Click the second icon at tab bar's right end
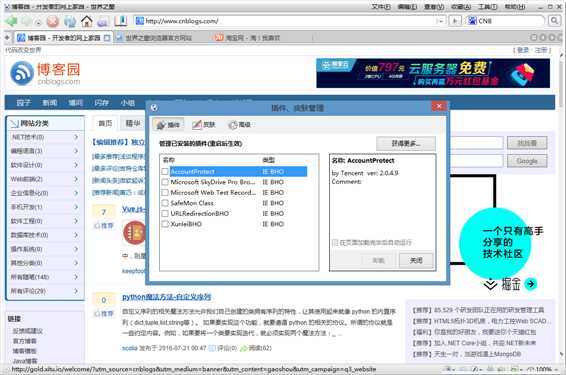The width and height of the screenshot is (566, 375). click(543, 37)
